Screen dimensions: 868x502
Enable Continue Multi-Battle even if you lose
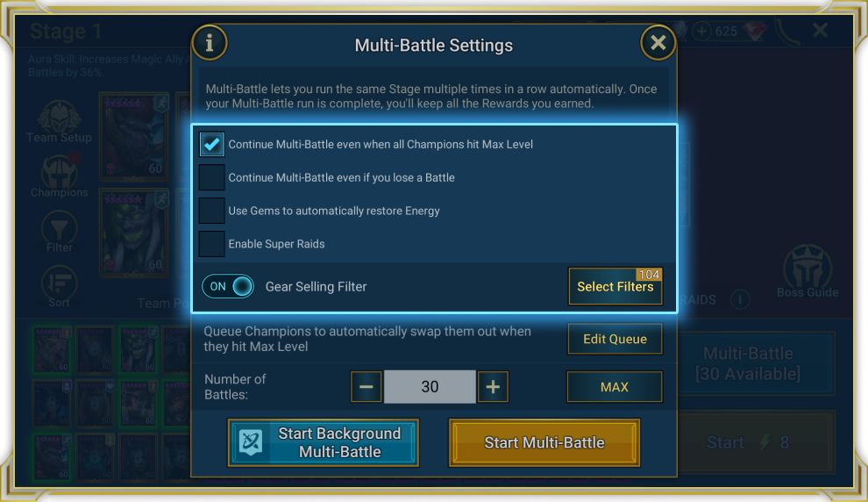click(212, 177)
